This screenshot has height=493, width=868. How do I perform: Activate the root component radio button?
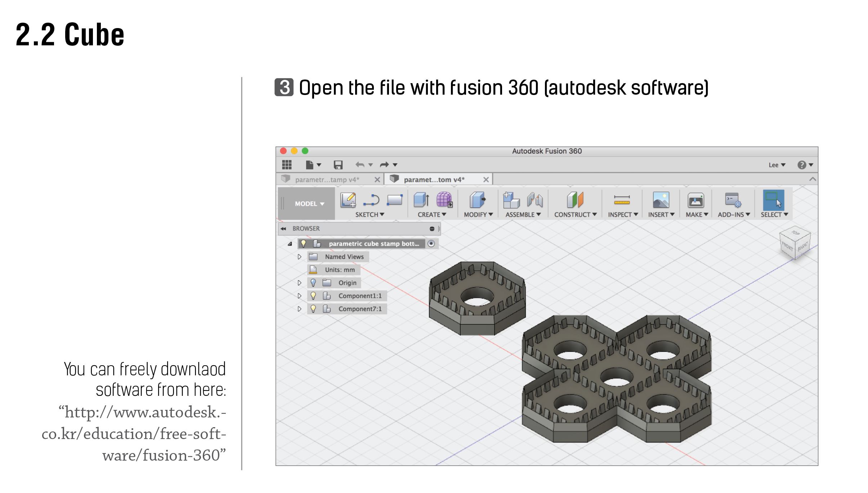click(x=431, y=244)
